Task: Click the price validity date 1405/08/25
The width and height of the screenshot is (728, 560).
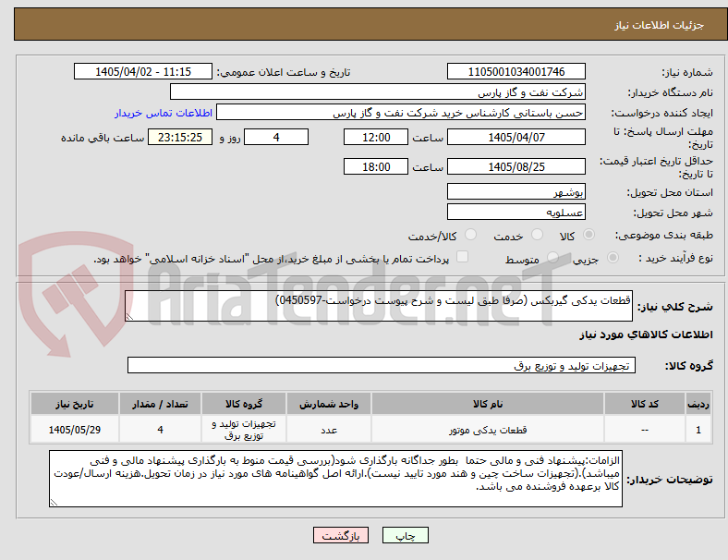Action: 516,166
